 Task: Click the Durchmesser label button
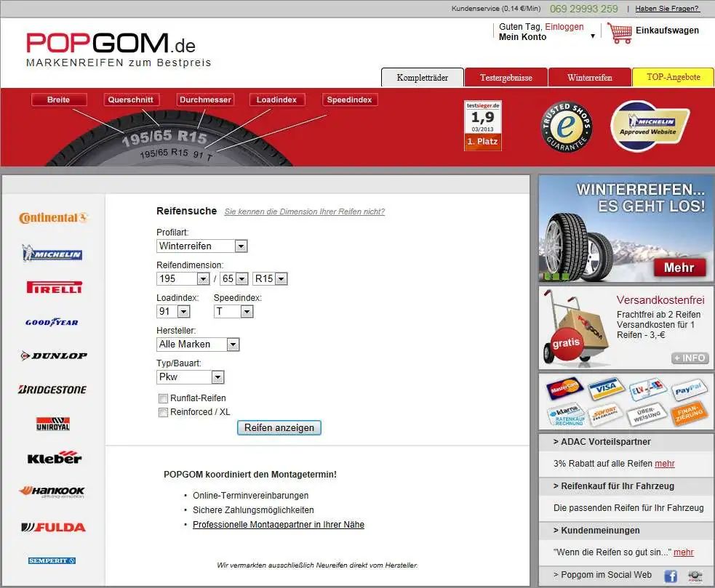tap(205, 100)
